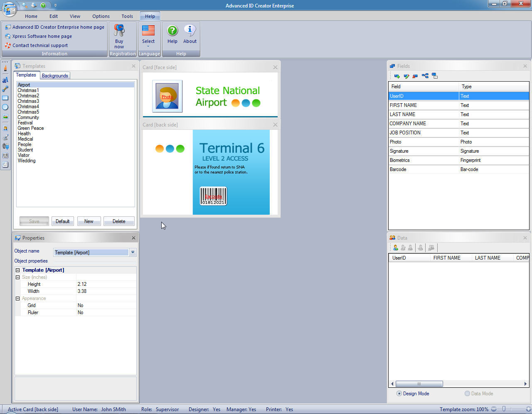Select the Biometrics field row

(459, 160)
